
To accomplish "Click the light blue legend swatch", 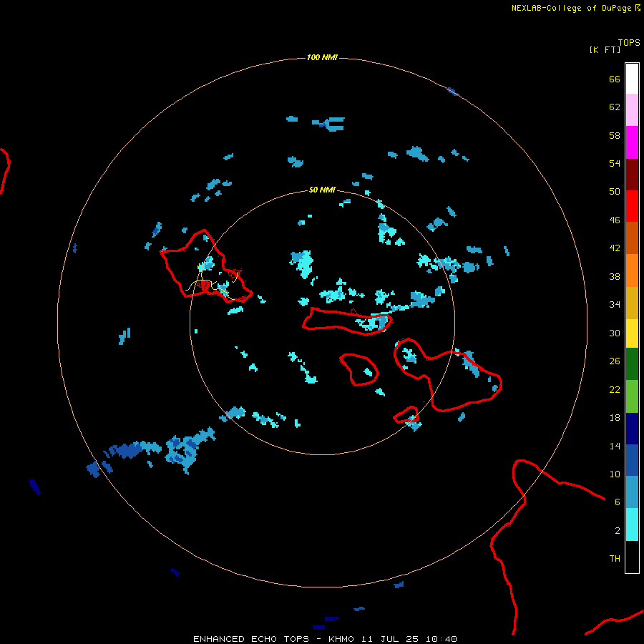I will click(632, 492).
